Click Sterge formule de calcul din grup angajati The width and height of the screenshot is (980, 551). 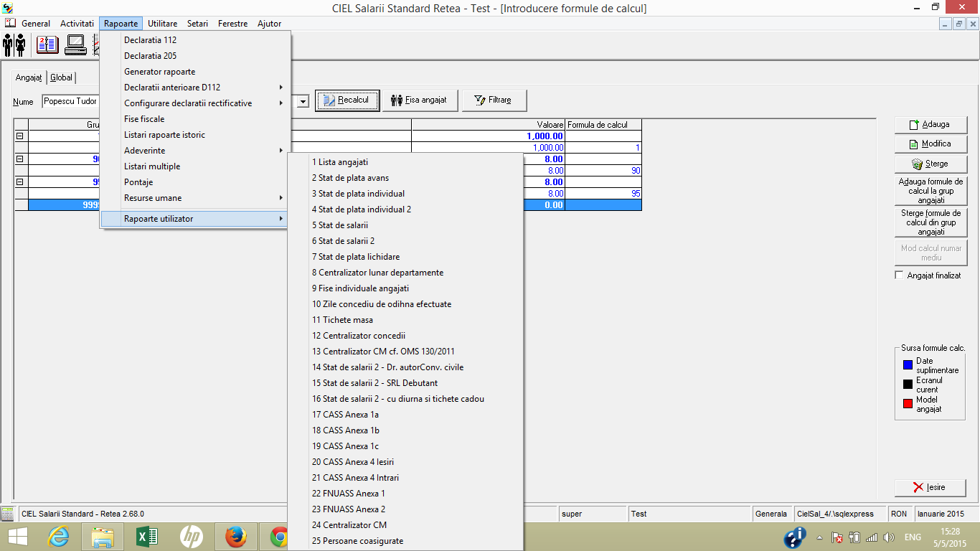(930, 222)
